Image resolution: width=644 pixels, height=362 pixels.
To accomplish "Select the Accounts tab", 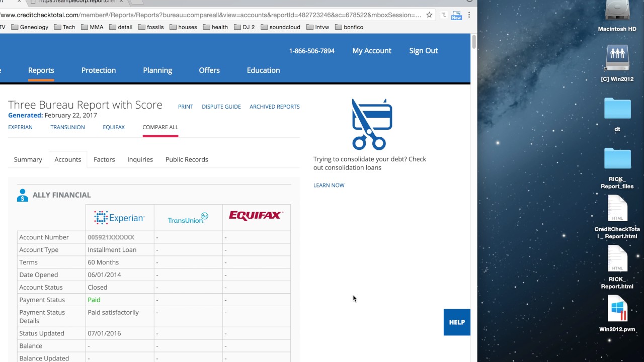I will pyautogui.click(x=67, y=159).
